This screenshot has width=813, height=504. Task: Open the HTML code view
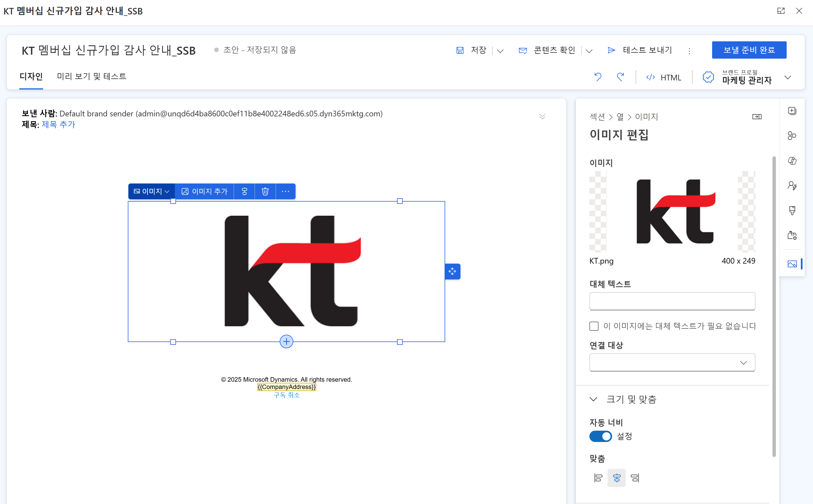point(664,77)
